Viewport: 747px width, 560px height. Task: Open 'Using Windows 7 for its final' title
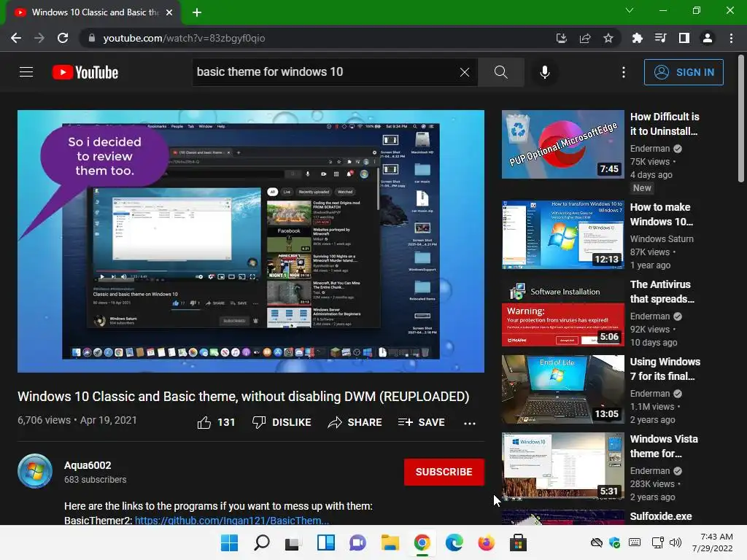click(x=665, y=369)
